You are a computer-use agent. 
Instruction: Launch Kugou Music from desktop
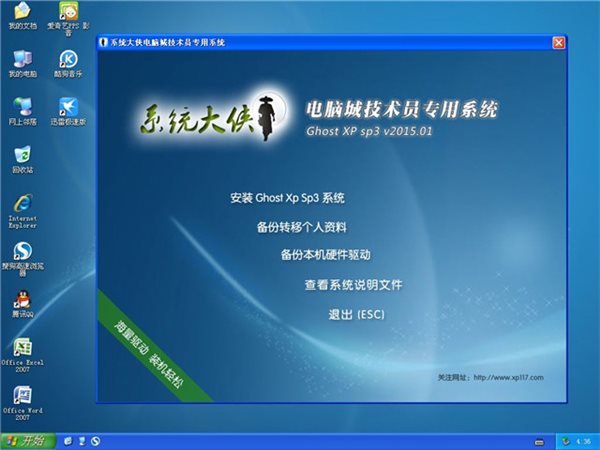tap(68, 63)
